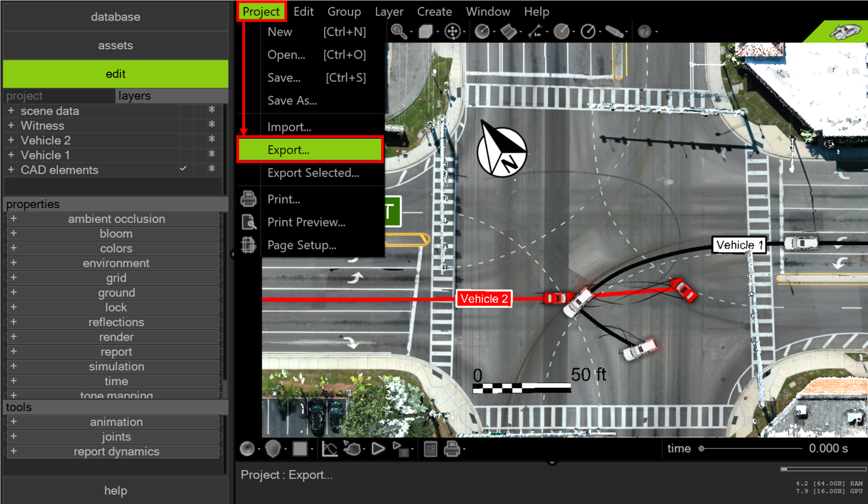This screenshot has width=868, height=504.
Task: Click the green edit button
Action: tap(116, 74)
